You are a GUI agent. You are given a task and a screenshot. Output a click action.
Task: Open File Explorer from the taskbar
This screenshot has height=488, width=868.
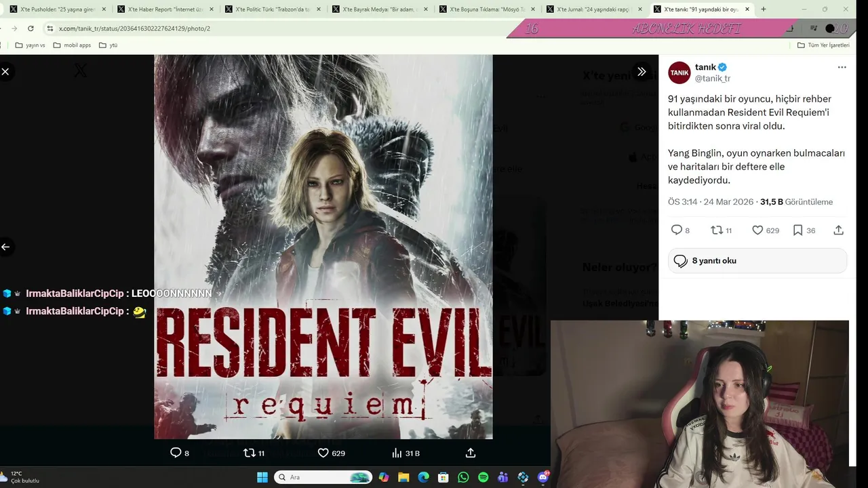(403, 477)
